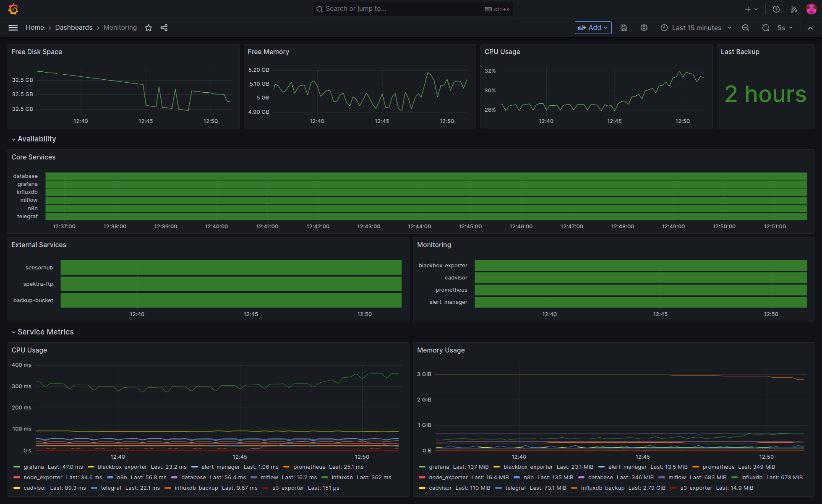Click the Search or jump to field
The height and width of the screenshot is (504, 822).
pyautogui.click(x=412, y=9)
